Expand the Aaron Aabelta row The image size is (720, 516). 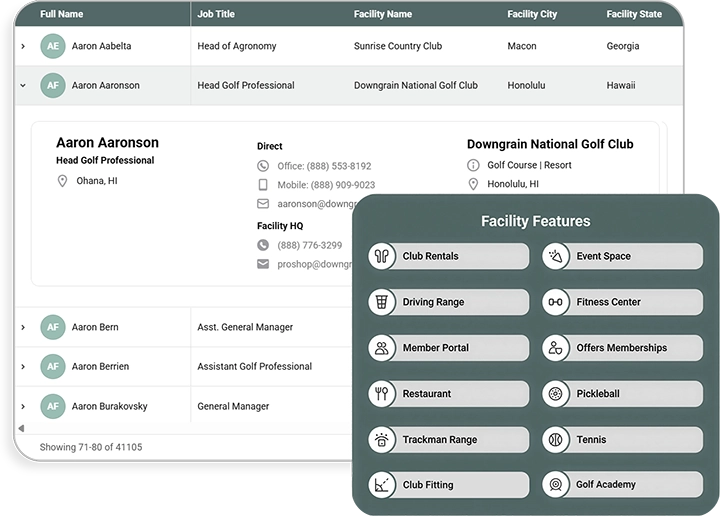click(23, 46)
